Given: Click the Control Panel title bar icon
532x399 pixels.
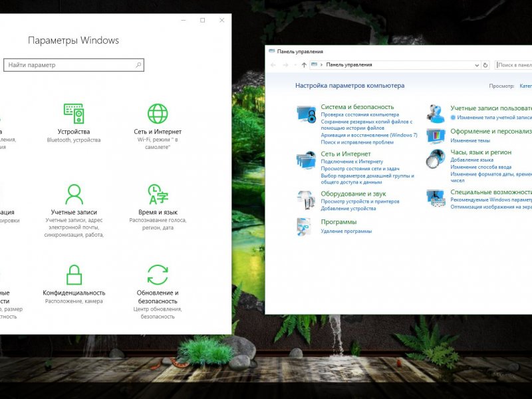Looking at the screenshot, I should pyautogui.click(x=271, y=51).
